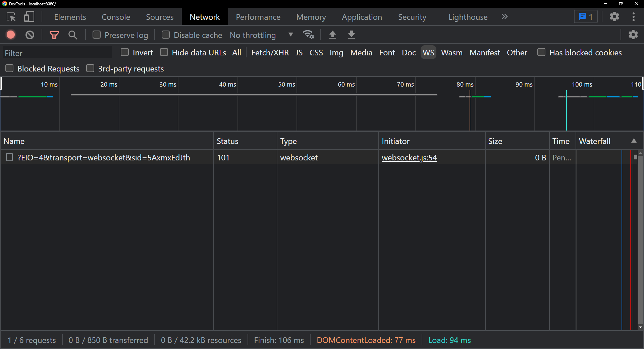644x349 pixels.
Task: Activate the inspect element tool
Action: (x=11, y=16)
